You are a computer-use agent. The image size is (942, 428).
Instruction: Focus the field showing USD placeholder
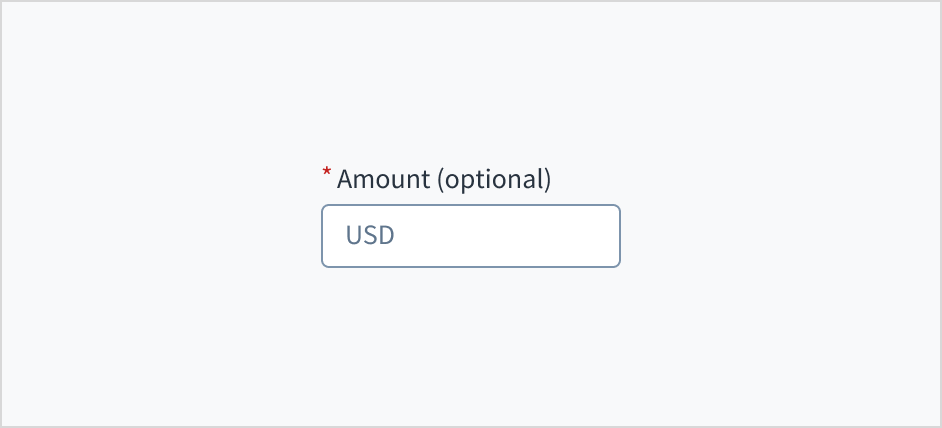[x=470, y=236]
